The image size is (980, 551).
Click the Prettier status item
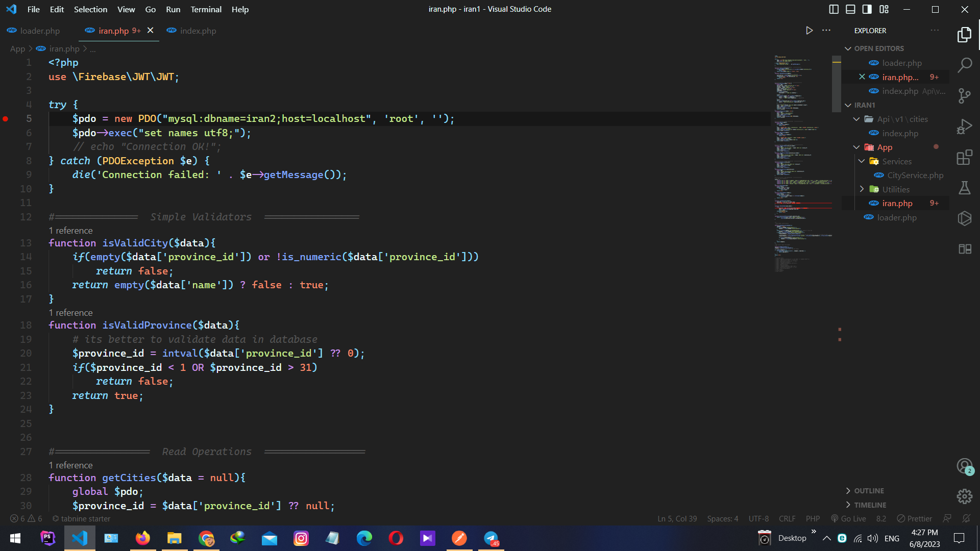[x=914, y=519]
